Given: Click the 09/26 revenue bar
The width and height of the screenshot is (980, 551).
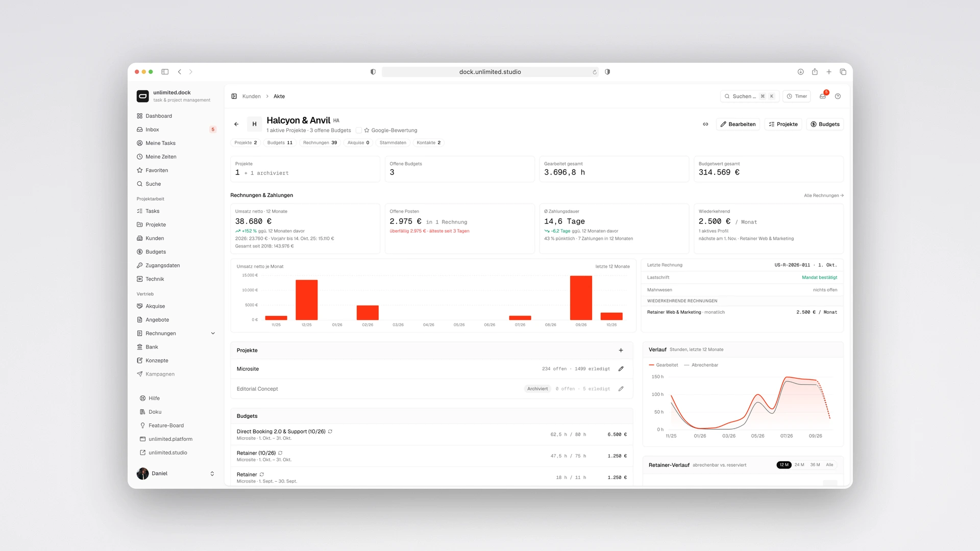Looking at the screenshot, I should click(x=581, y=298).
